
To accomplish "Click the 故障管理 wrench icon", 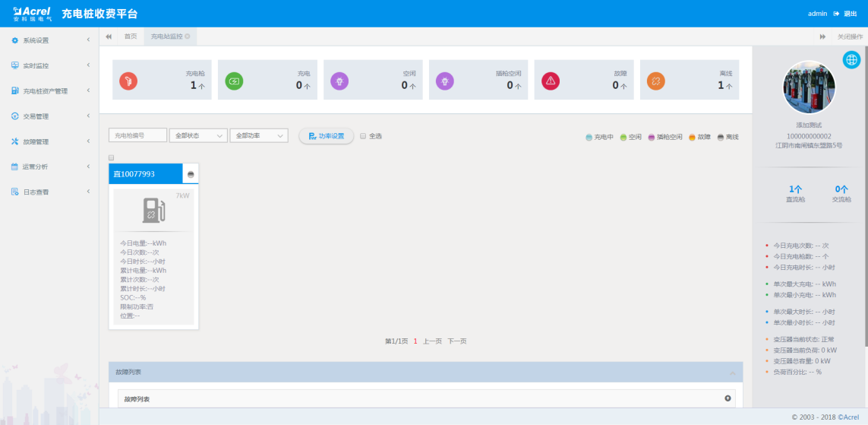I will click(15, 141).
